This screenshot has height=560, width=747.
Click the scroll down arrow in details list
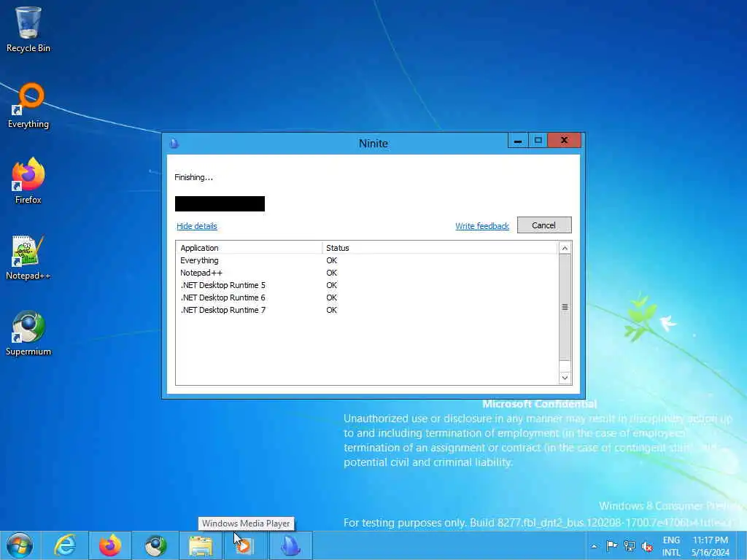click(565, 378)
